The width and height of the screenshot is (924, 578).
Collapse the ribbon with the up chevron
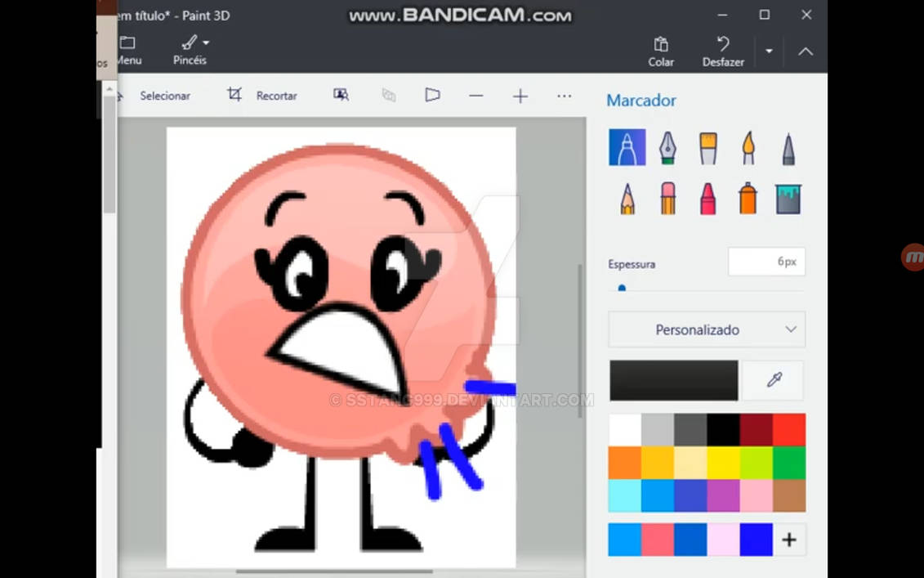coord(806,52)
